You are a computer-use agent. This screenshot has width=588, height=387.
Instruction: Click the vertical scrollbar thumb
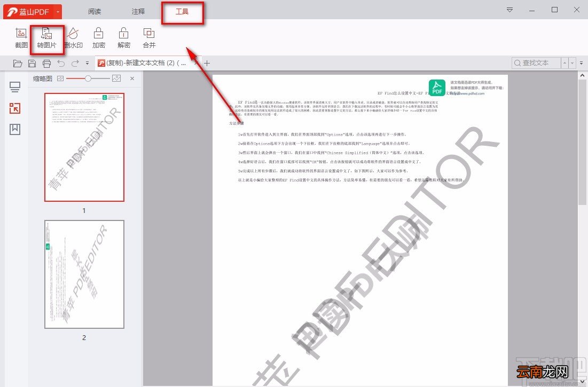coord(582,143)
